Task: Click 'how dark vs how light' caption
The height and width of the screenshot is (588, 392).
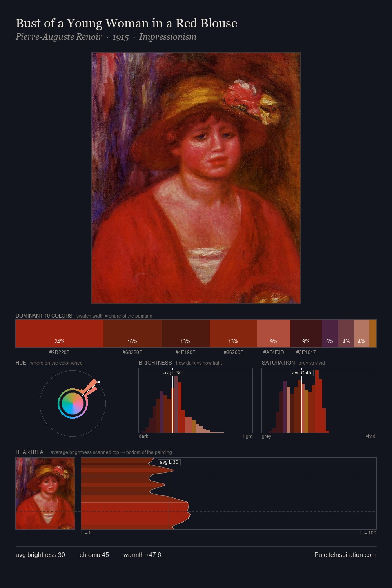Action: coord(199,363)
